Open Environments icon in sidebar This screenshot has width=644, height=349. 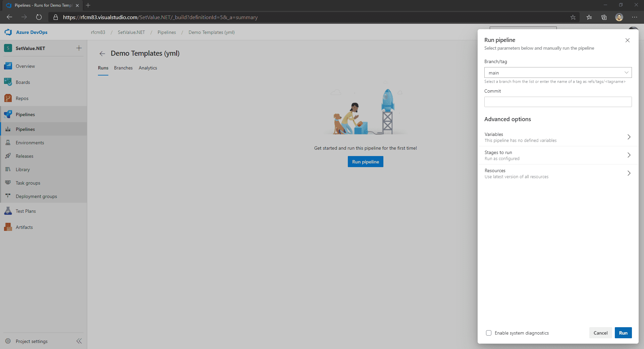tap(8, 143)
